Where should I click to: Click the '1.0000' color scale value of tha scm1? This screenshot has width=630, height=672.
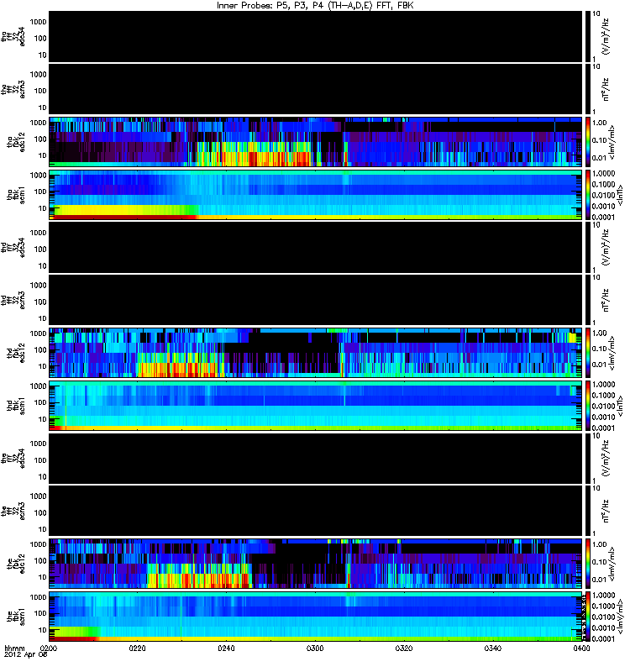point(603,173)
